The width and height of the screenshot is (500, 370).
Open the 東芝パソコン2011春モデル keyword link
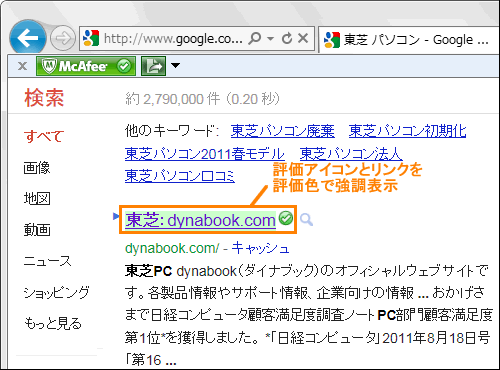pyautogui.click(x=205, y=154)
